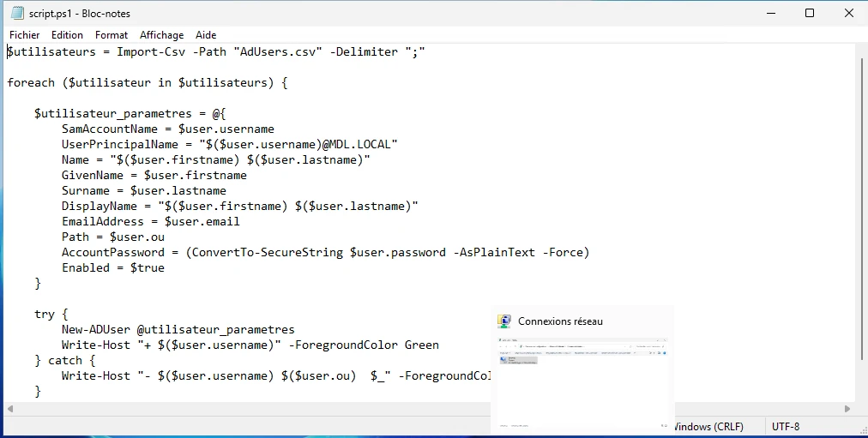Click the Surname line

[x=144, y=191]
